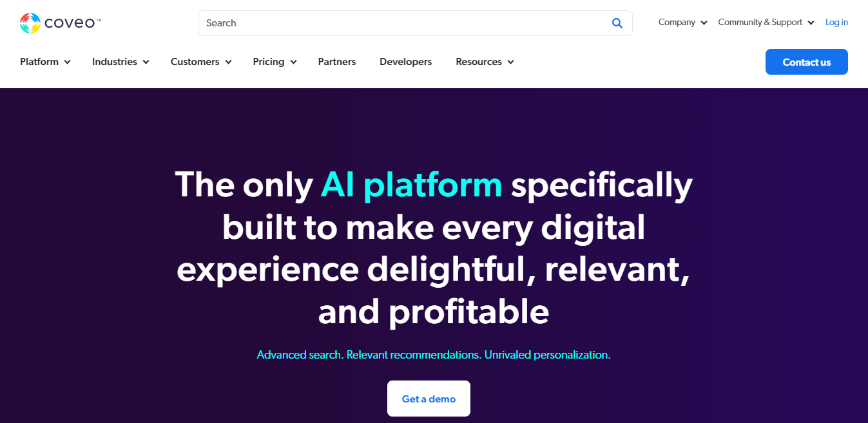Click the Pricing chevron arrow
868x423 pixels.
(293, 62)
